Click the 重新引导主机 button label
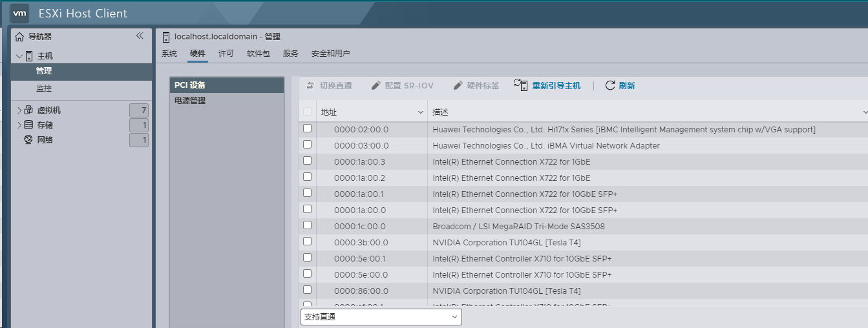Image resolution: width=868 pixels, height=328 pixels. tap(556, 85)
